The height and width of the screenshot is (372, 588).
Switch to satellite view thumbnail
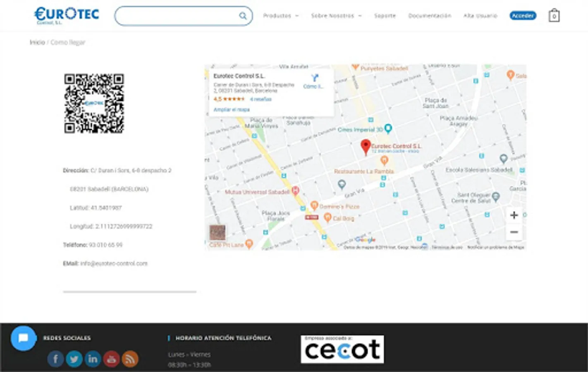[x=218, y=233]
